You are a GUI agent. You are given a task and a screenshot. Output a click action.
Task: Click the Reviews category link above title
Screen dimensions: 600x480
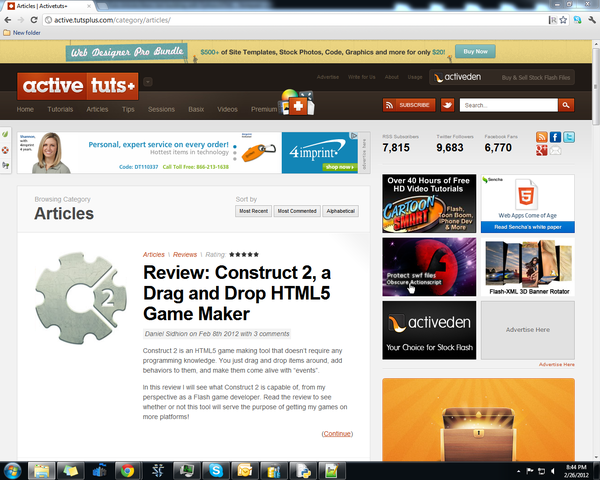click(x=185, y=255)
